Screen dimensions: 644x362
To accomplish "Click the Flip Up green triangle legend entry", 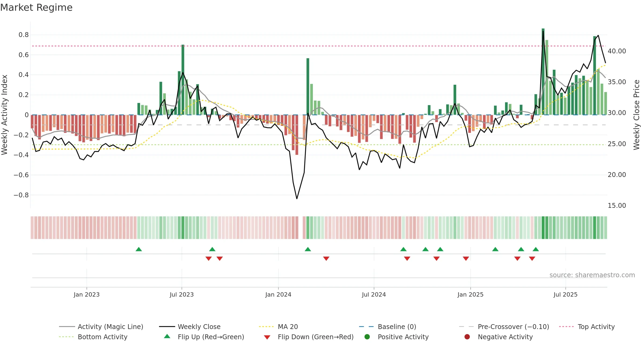I will click(204, 337).
